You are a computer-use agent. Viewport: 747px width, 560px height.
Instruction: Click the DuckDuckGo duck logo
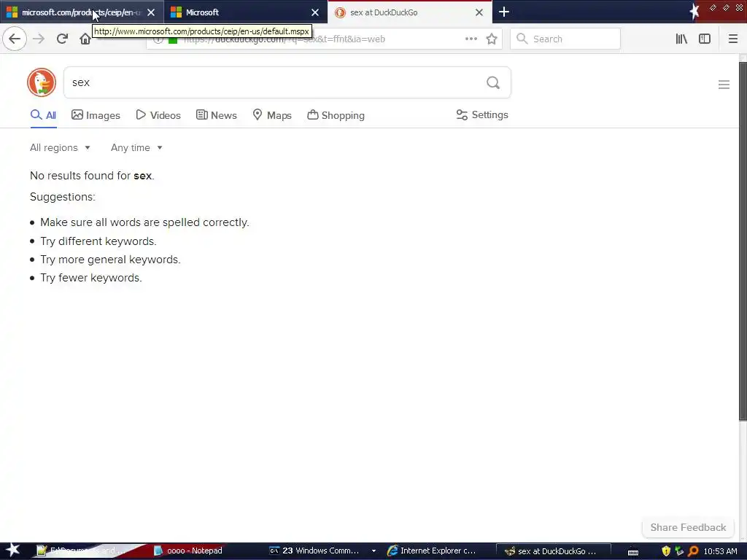[x=42, y=82]
